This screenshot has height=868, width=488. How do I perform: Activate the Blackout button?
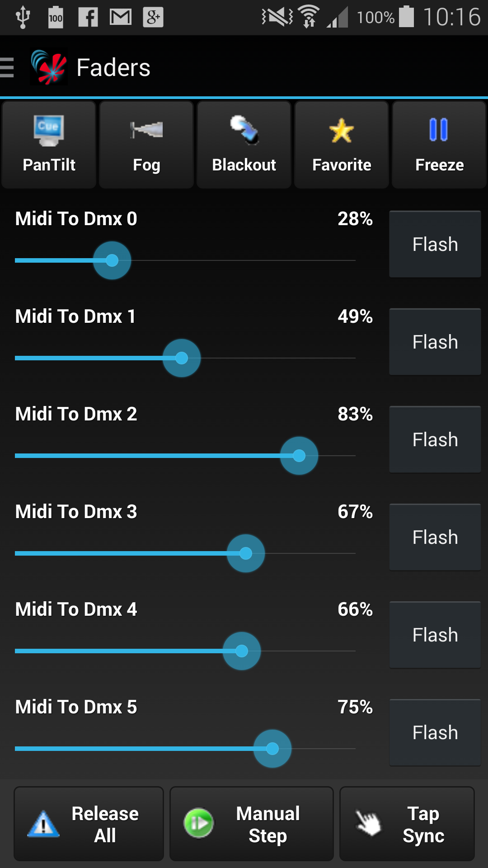pos(244,145)
